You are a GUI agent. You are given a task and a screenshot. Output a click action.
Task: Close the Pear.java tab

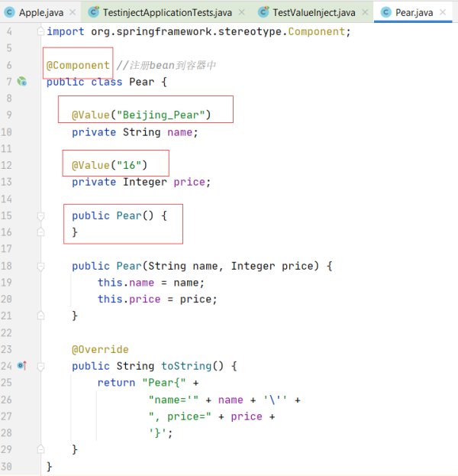[443, 12]
